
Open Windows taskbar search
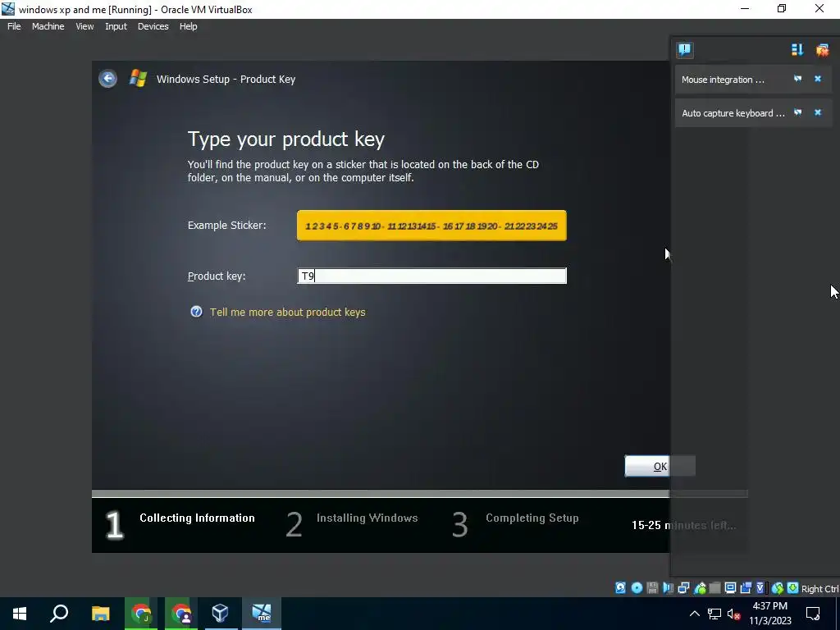coord(59,614)
